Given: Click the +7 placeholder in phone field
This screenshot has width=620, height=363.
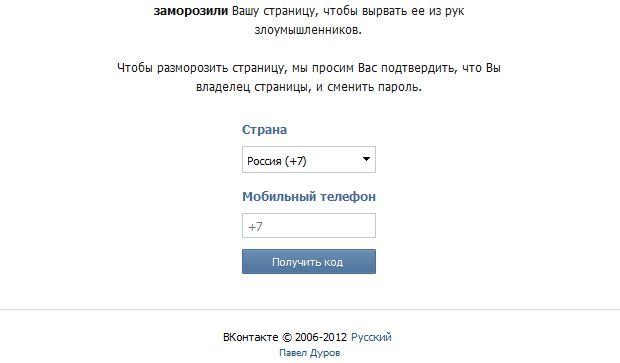Looking at the screenshot, I should click(x=255, y=227).
